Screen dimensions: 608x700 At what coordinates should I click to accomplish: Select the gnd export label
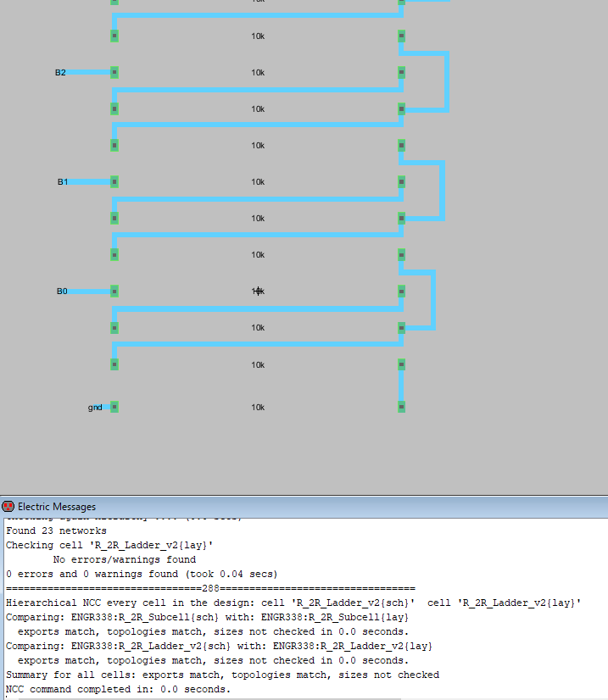[x=95, y=408]
